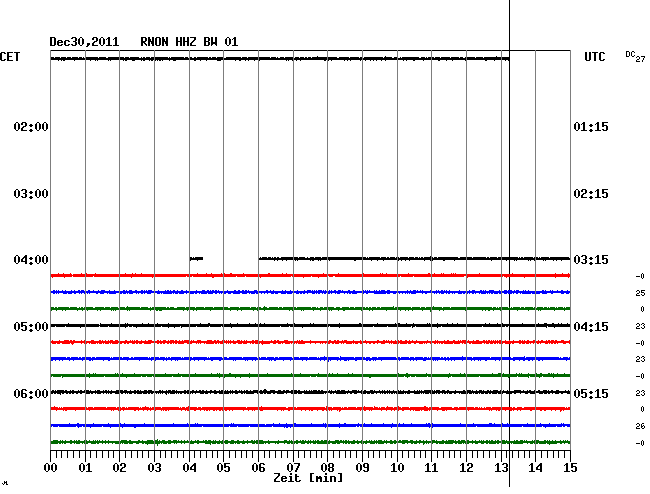Click minute tick label "07"

(293, 468)
